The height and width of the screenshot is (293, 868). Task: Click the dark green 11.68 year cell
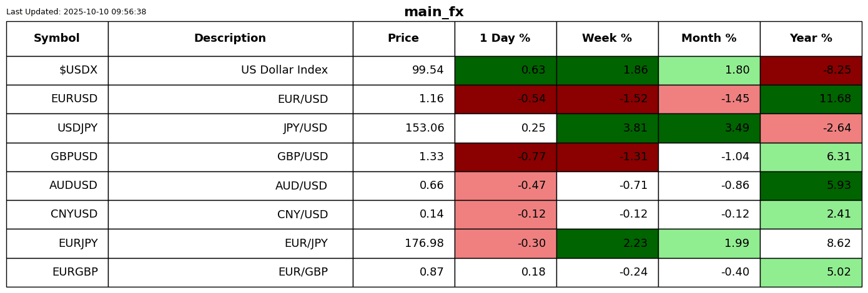[811, 99]
